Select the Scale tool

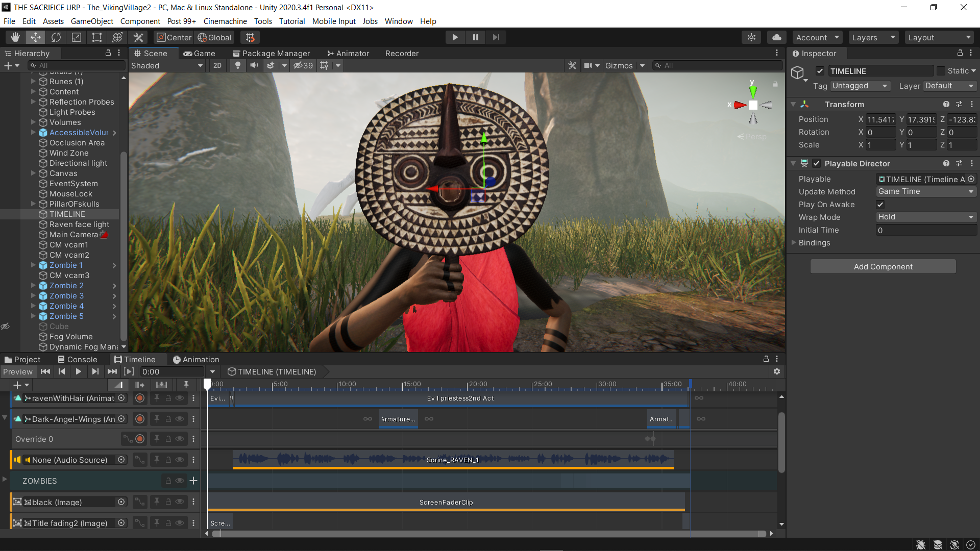[x=77, y=37]
